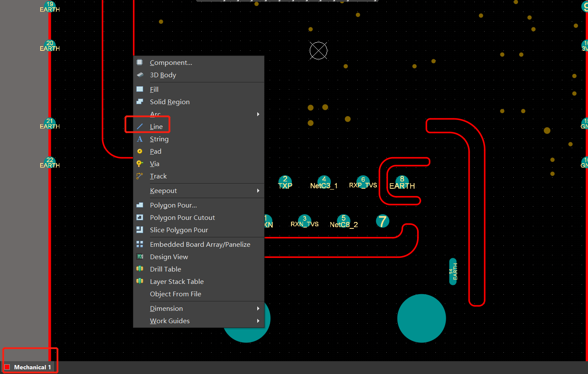Switch to Mechanical 1 layer tab
The width and height of the screenshot is (588, 374).
pos(28,367)
